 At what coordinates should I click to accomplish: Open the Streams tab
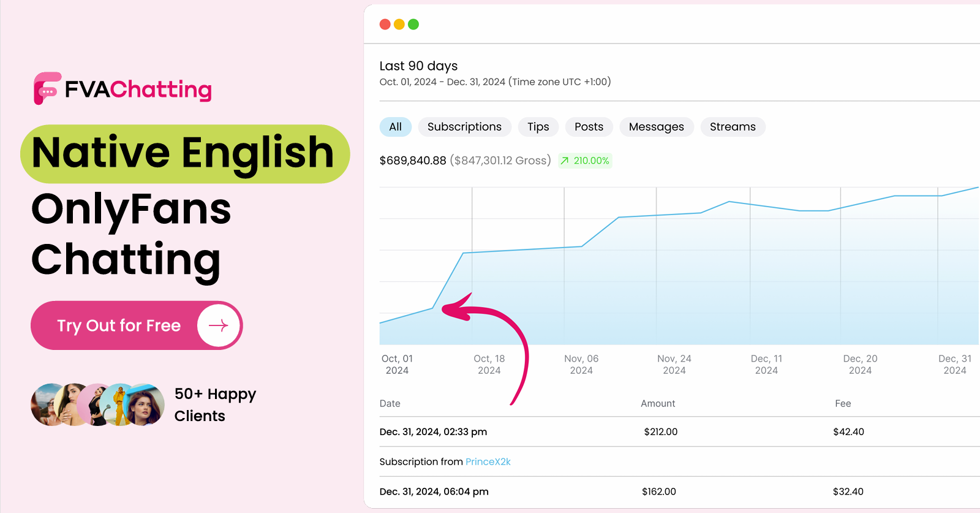[x=733, y=127]
